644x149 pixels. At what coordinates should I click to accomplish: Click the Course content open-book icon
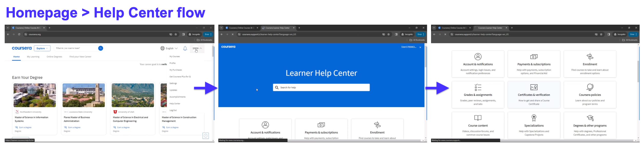[478, 118]
